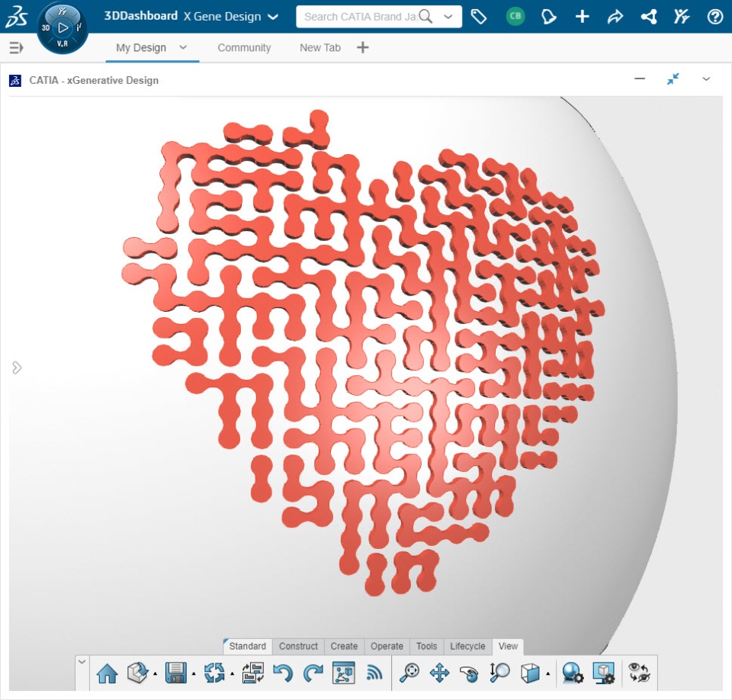Screen dimensions: 732x700
Task: Open the New Tab tab
Action: (x=320, y=47)
